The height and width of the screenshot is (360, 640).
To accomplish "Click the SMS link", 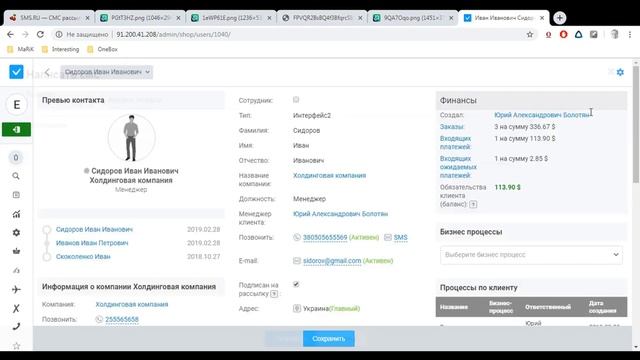I will tap(400, 238).
